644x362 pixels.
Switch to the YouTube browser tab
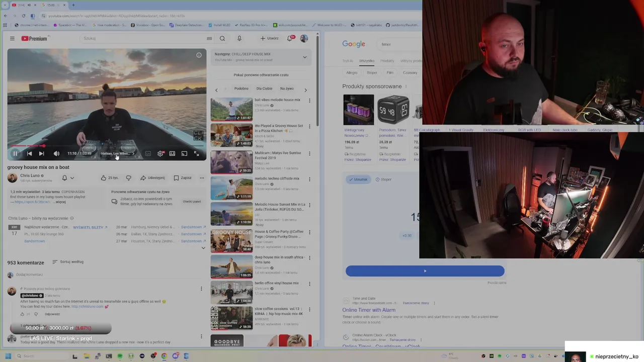pos(23,5)
